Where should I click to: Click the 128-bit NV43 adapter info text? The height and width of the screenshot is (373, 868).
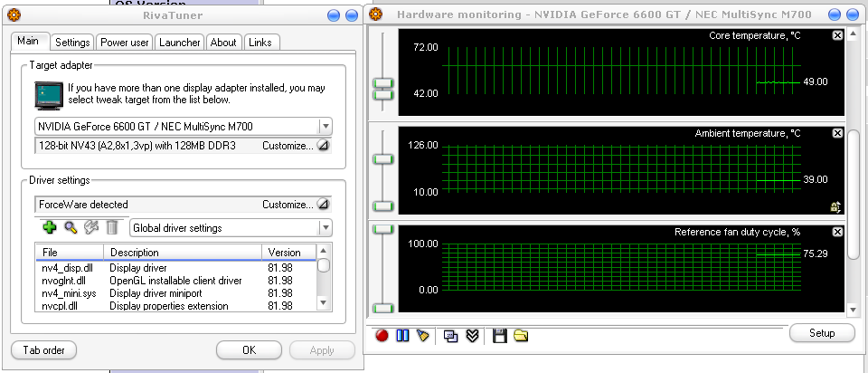[x=137, y=146]
